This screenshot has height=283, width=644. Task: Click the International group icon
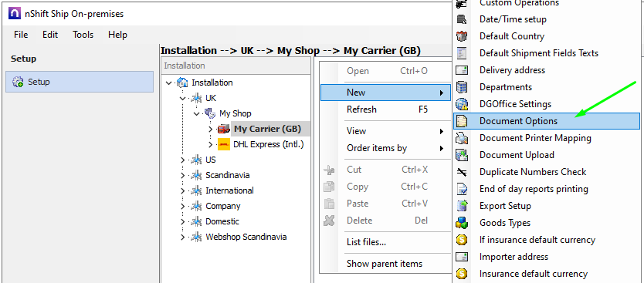196,190
